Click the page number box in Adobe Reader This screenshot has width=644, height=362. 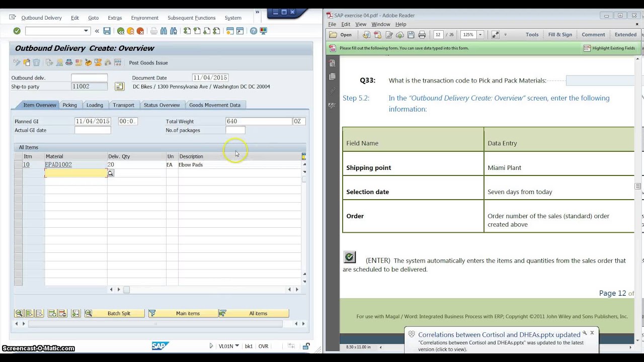[x=438, y=35]
